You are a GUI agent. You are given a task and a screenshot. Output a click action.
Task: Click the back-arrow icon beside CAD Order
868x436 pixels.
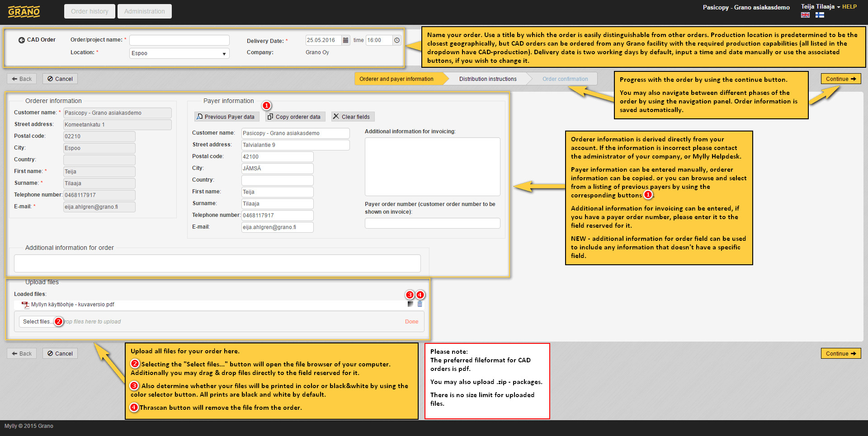(21, 40)
